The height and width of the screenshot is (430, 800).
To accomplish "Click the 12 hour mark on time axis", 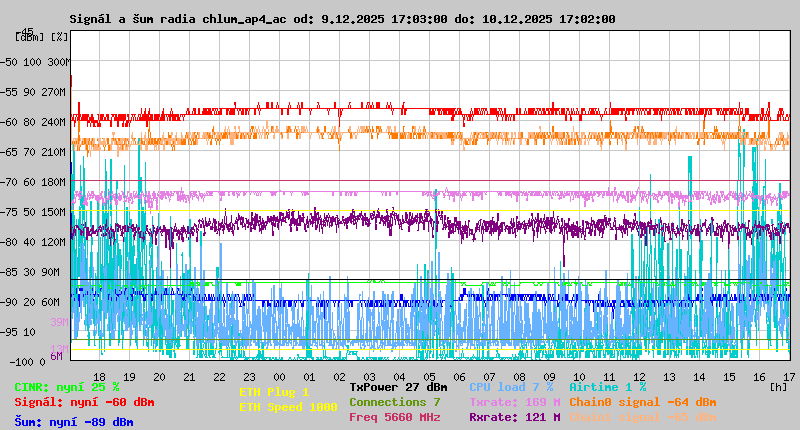I will click(640, 376).
